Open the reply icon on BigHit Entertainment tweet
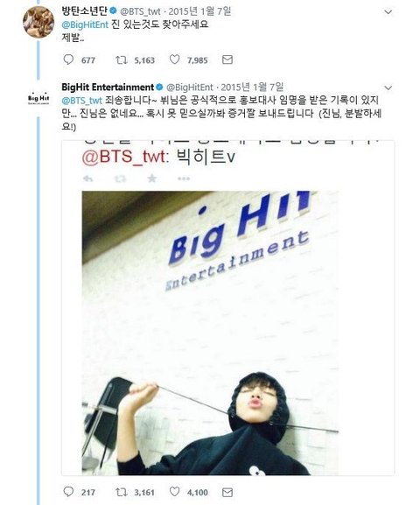This screenshot has height=505, width=420. click(x=68, y=492)
